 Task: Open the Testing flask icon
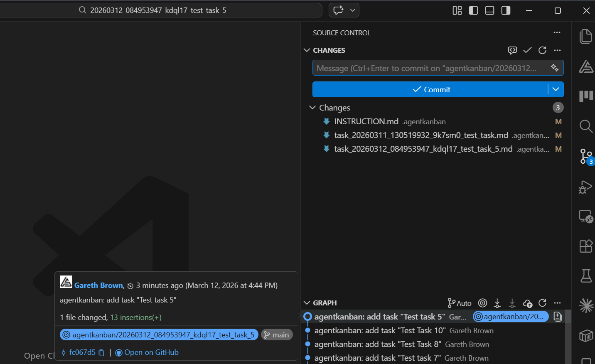pyautogui.click(x=585, y=276)
